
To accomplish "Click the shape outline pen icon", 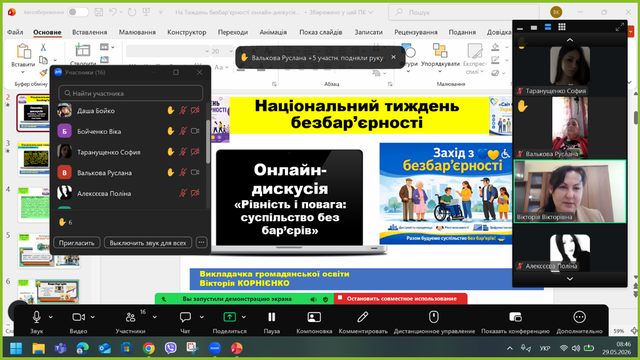I will tap(495, 60).
